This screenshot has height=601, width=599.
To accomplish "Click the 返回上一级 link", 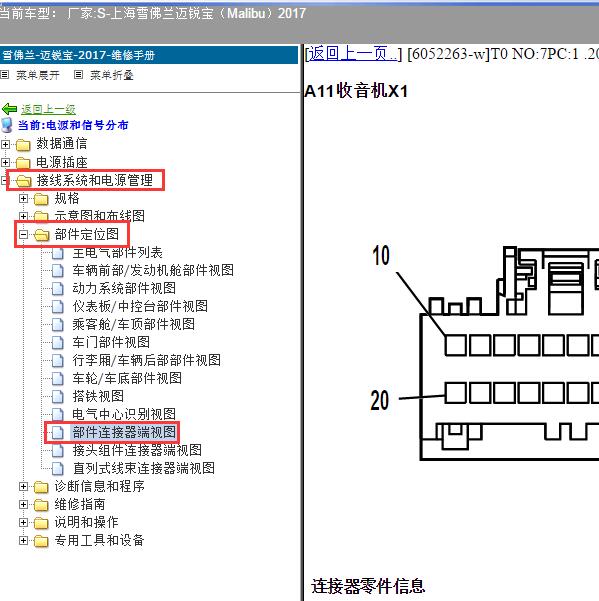I will click(48, 110).
